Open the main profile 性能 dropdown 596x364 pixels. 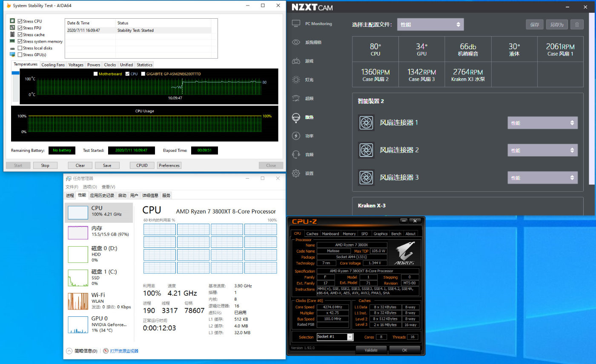[430, 24]
